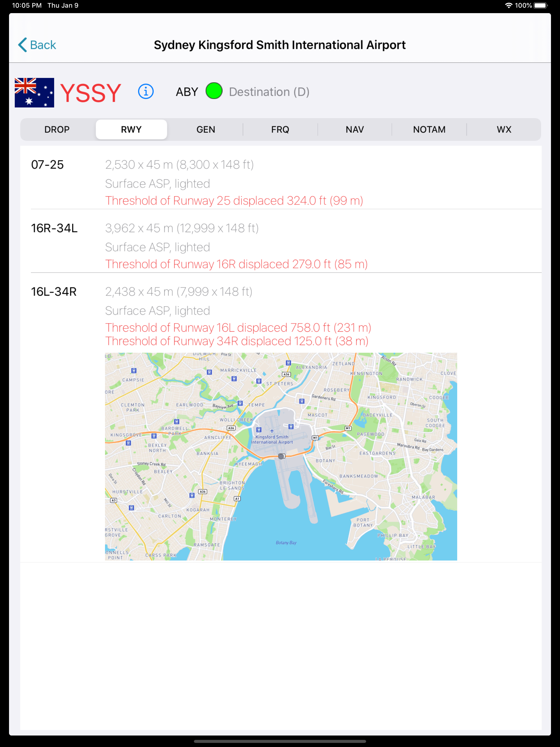Tap Runway 16L displaced threshold warning

point(238,328)
